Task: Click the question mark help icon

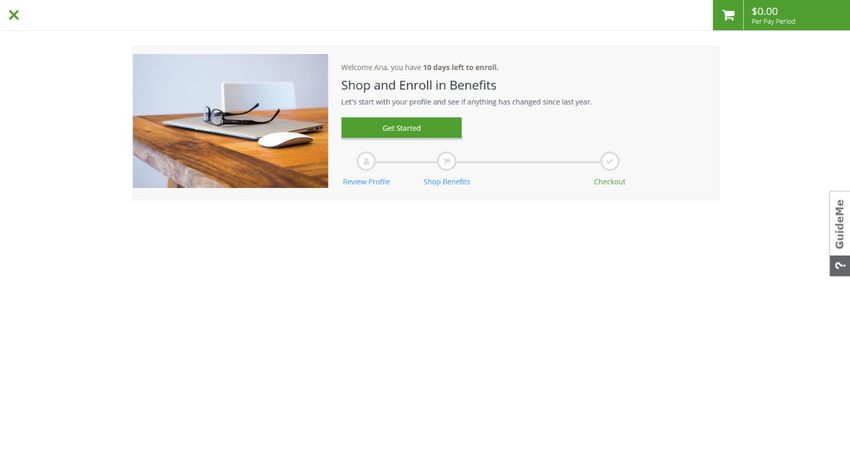Action: tap(840, 266)
